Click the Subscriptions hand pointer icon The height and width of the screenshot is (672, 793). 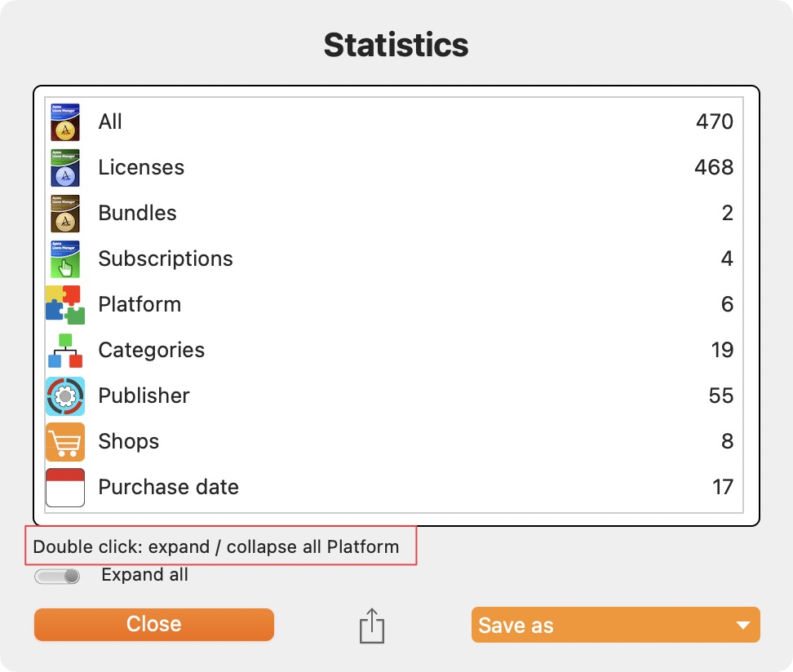[x=65, y=259]
